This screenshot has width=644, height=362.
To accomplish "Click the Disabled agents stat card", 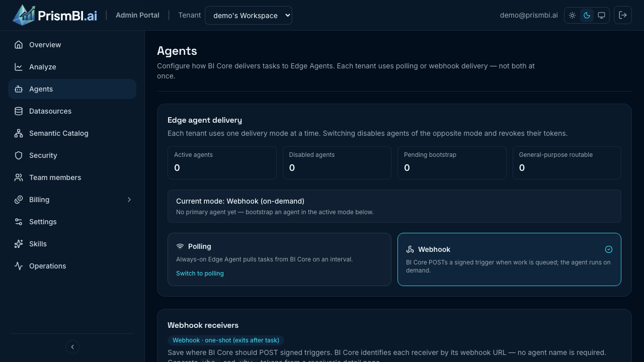I will (x=337, y=163).
